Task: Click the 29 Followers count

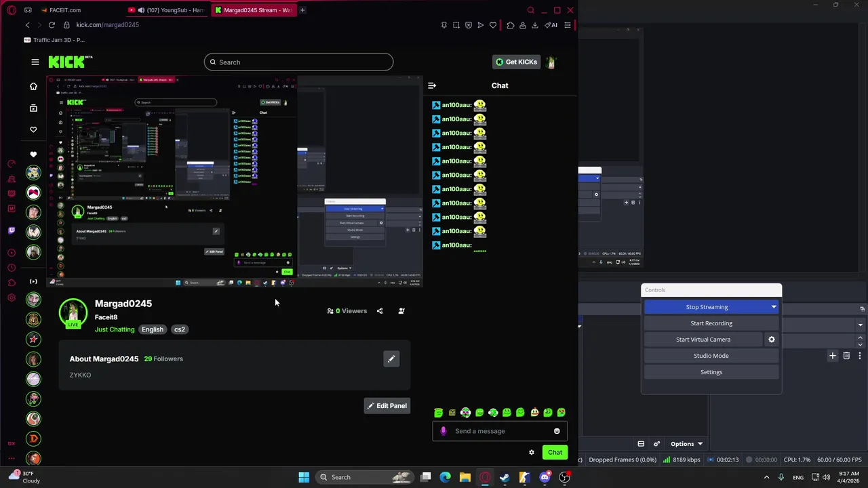Action: coord(163,359)
